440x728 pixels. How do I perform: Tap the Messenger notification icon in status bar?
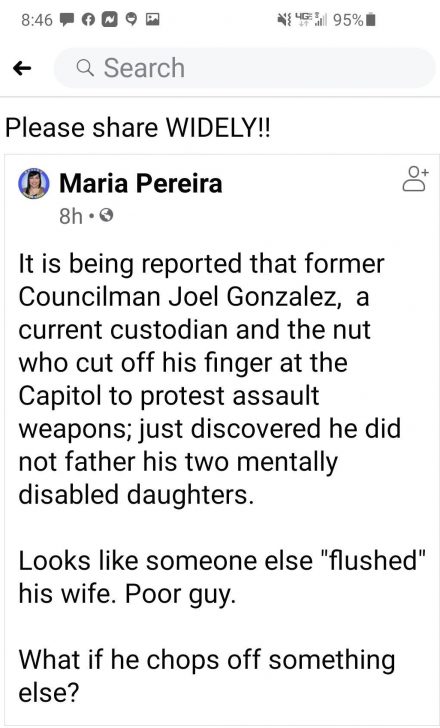[x=109, y=20]
